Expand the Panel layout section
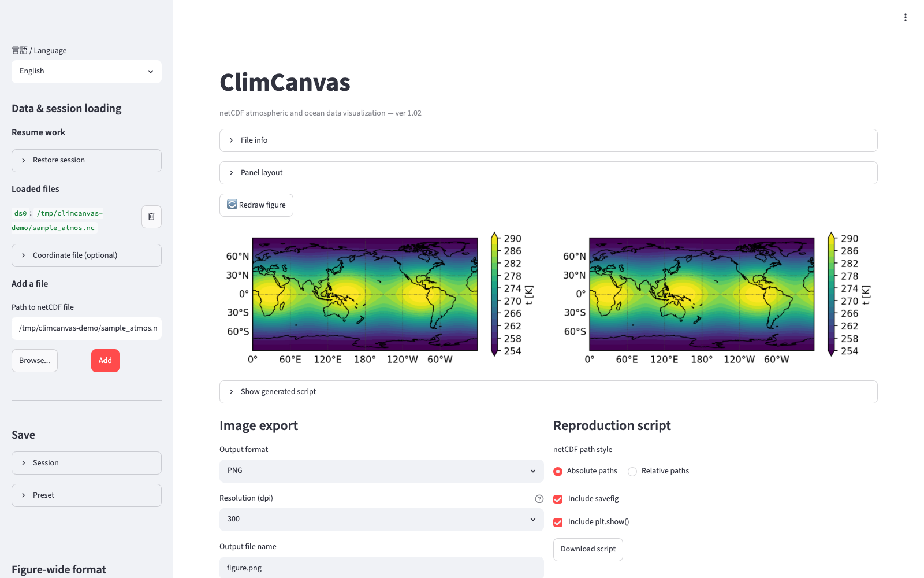The width and height of the screenshot is (924, 578). click(x=549, y=173)
